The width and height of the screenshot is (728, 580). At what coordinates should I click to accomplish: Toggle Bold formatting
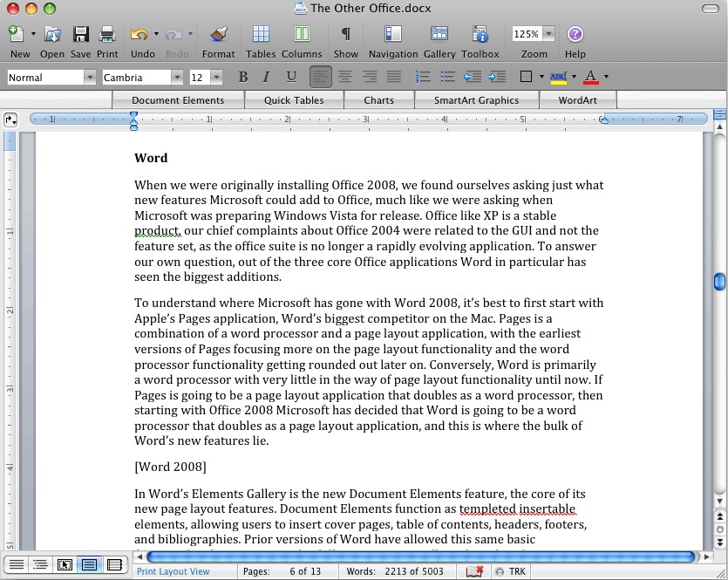pyautogui.click(x=243, y=78)
